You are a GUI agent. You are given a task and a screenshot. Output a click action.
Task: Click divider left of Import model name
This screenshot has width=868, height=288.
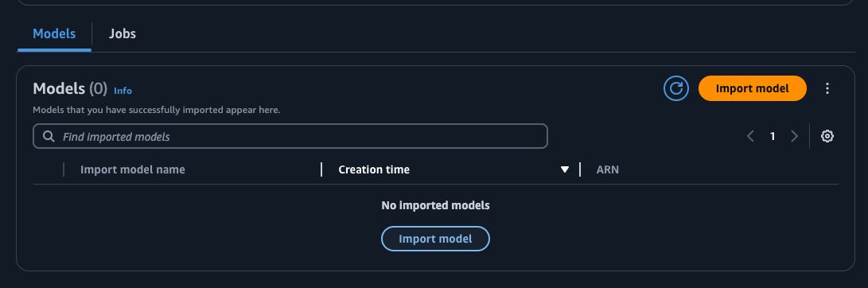coord(64,169)
